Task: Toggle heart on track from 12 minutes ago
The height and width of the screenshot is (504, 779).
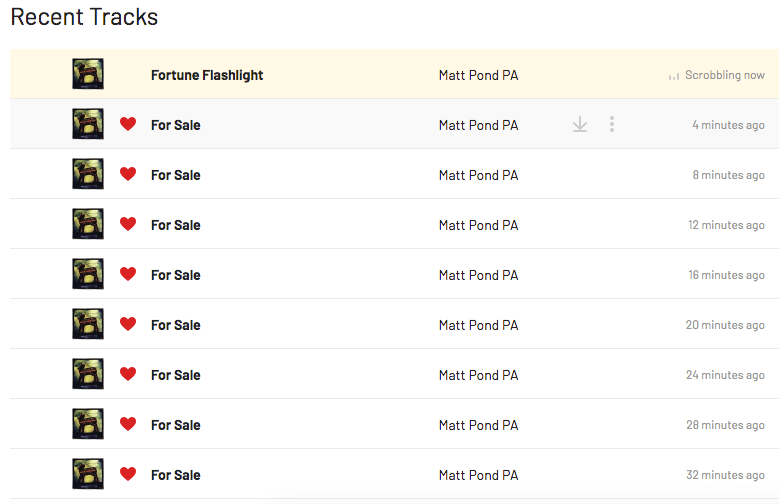Action: (128, 224)
